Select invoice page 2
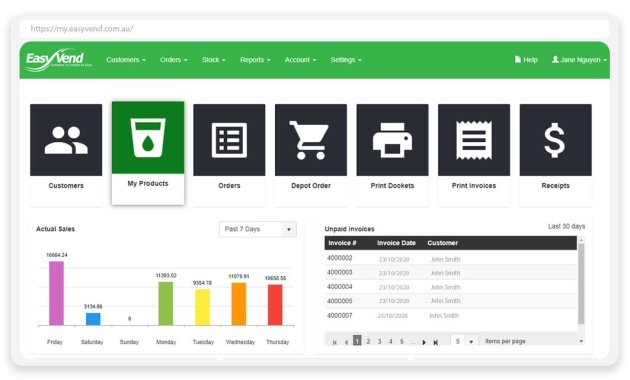The width and height of the screenshot is (630, 380). pyautogui.click(x=368, y=341)
